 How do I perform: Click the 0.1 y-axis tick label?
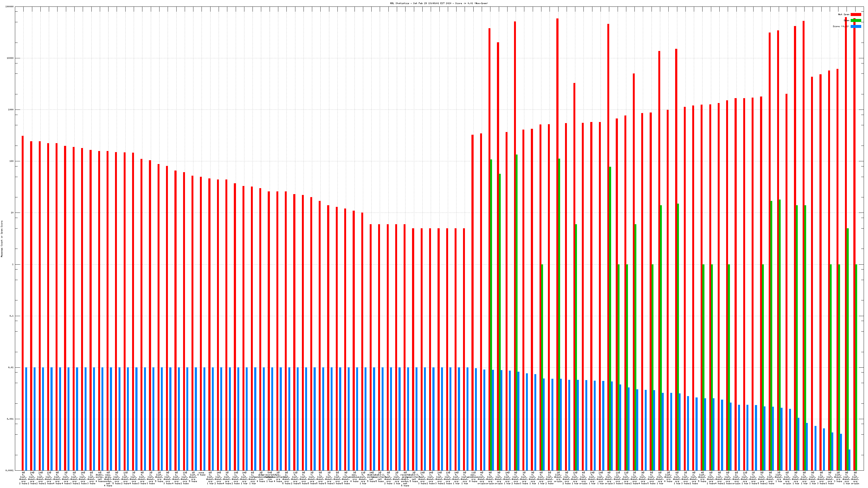[11, 316]
